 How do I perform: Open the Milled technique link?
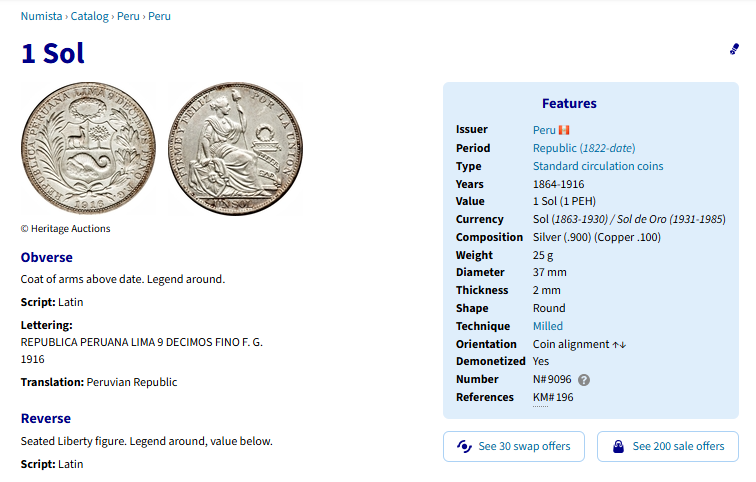pos(548,326)
